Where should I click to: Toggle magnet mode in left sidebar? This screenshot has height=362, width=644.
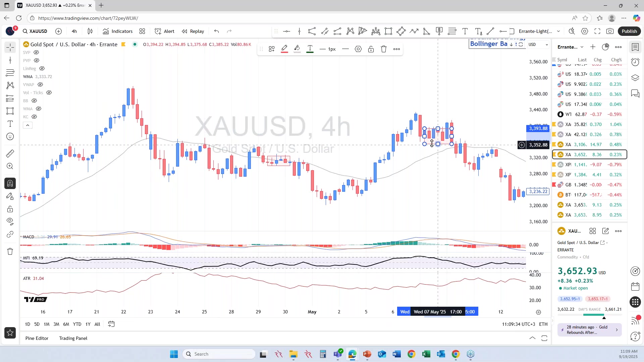pos(10,183)
